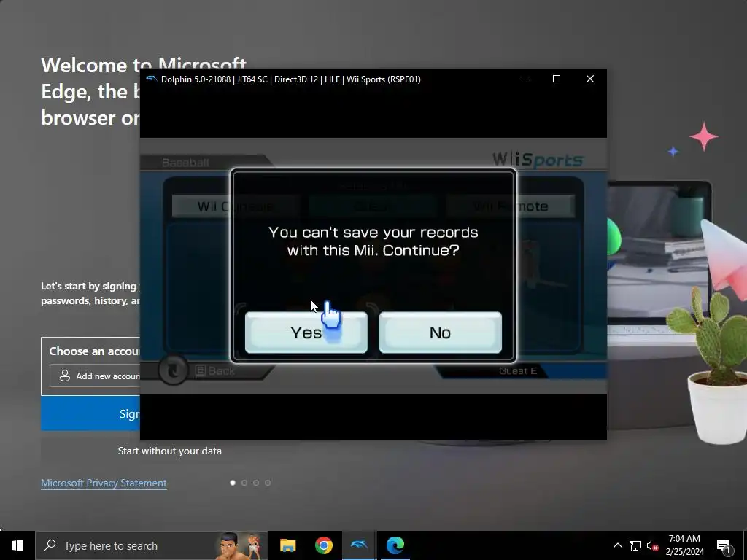Select the dimmed Wii Console tab
The height and width of the screenshot is (560, 747).
tap(236, 206)
